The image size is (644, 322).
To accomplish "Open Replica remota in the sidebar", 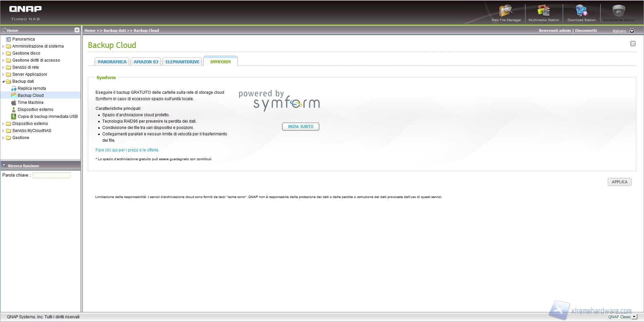I will pyautogui.click(x=32, y=88).
